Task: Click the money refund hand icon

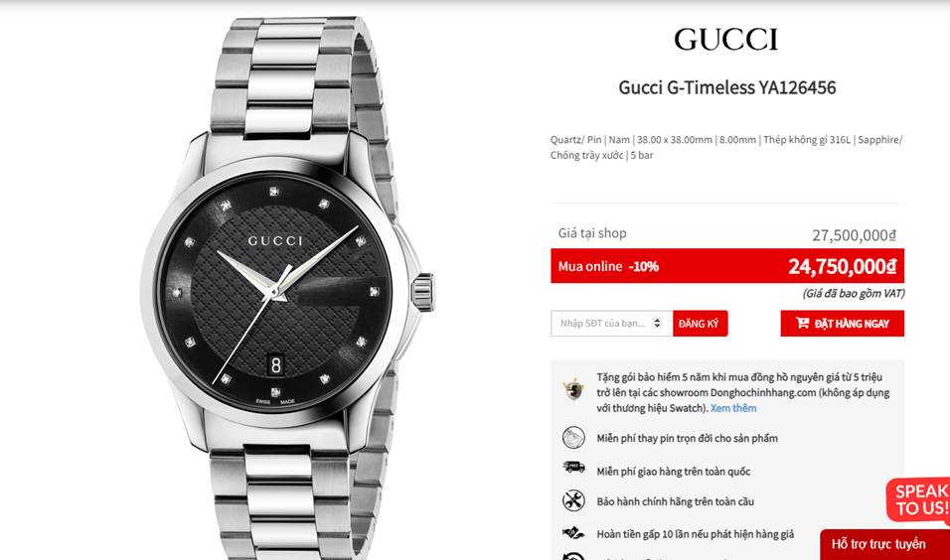Action: pos(573,533)
